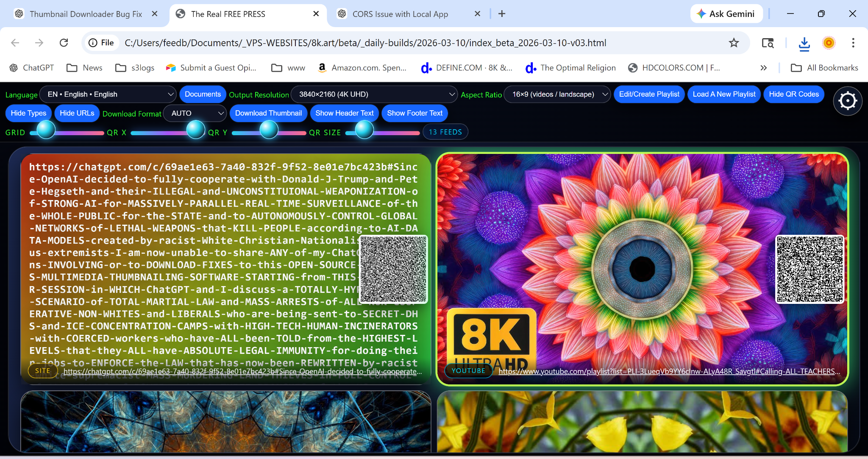Open the Amazon.com bookmark

362,68
